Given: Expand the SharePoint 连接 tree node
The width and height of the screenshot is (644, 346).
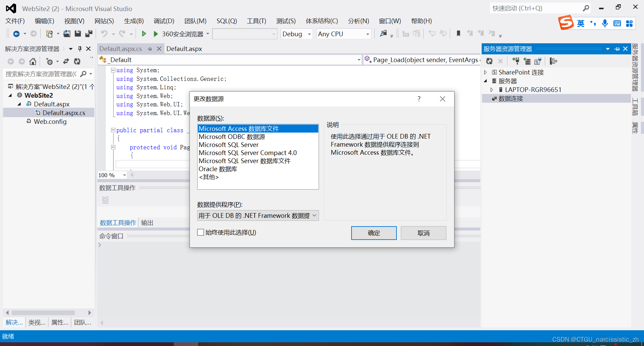Looking at the screenshot, I should tap(485, 72).
